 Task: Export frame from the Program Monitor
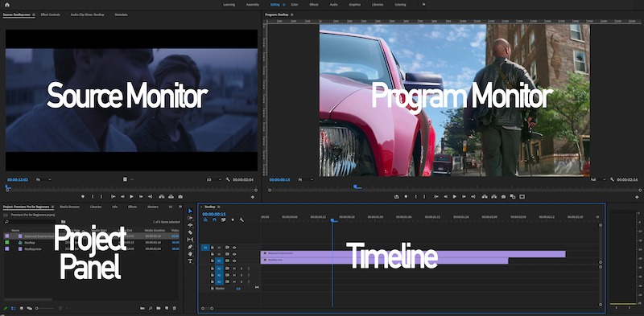tap(504, 196)
